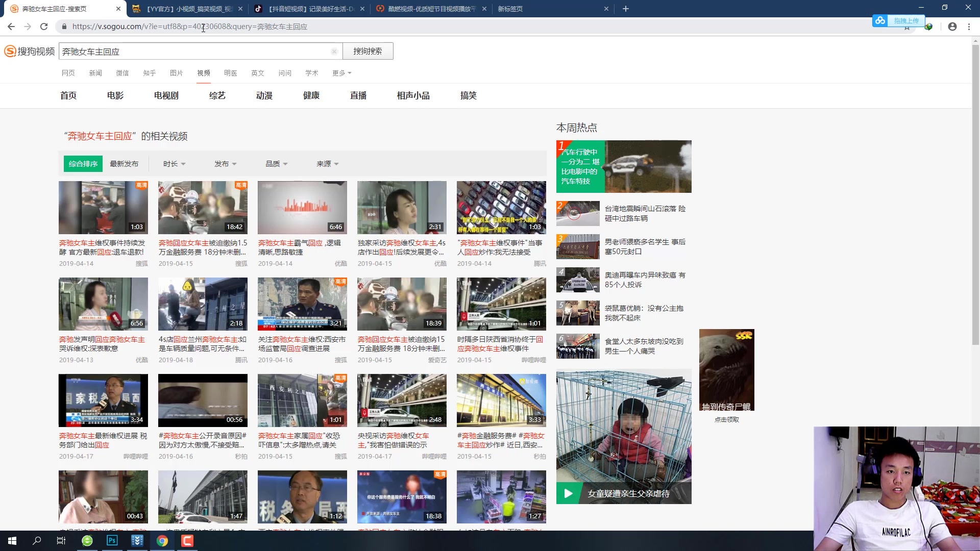Viewport: 980px width, 551px height.
Task: Expand the 时长 filter dropdown
Action: click(174, 164)
